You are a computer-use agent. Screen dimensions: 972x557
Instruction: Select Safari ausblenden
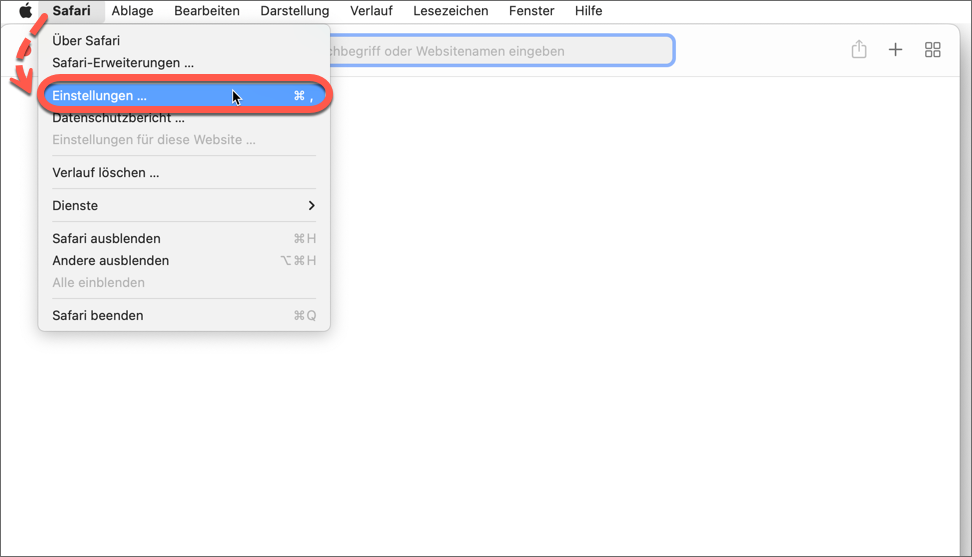click(x=184, y=239)
